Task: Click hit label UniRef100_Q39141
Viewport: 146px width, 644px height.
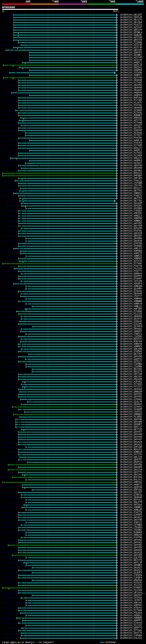Action: click(x=131, y=291)
